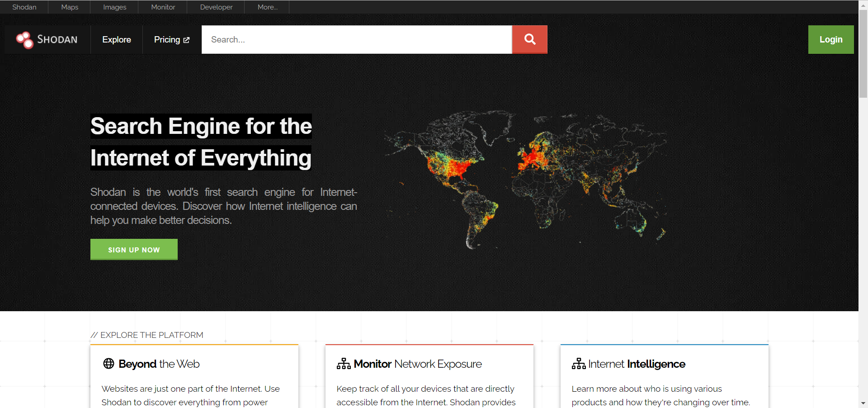
Task: Click the Shodan logo icon
Action: (24, 40)
